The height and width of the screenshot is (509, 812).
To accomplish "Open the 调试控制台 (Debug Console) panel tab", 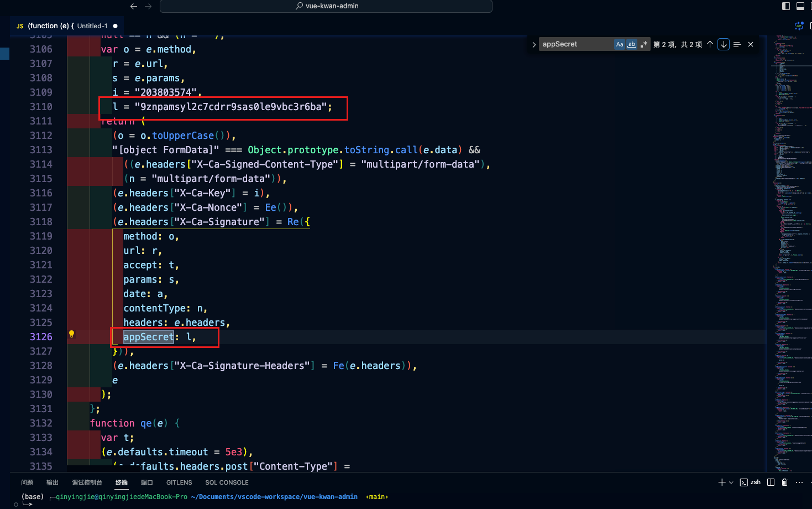I will (x=87, y=482).
